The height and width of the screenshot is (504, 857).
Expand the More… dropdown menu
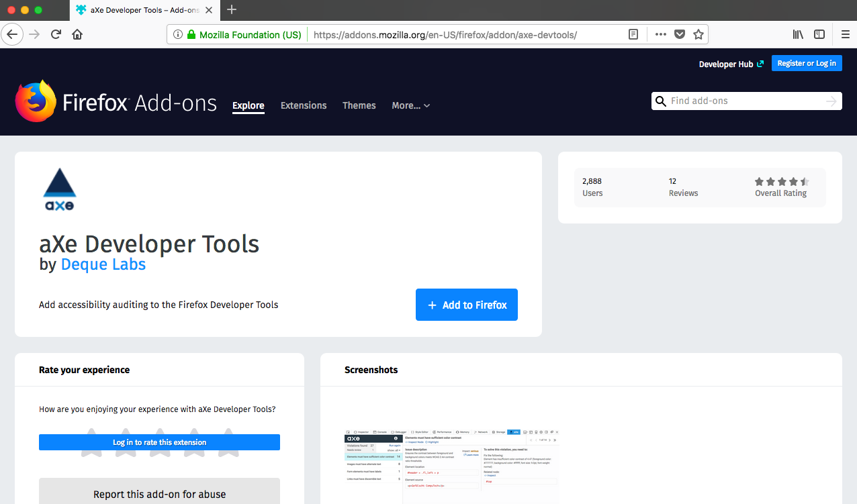point(411,105)
